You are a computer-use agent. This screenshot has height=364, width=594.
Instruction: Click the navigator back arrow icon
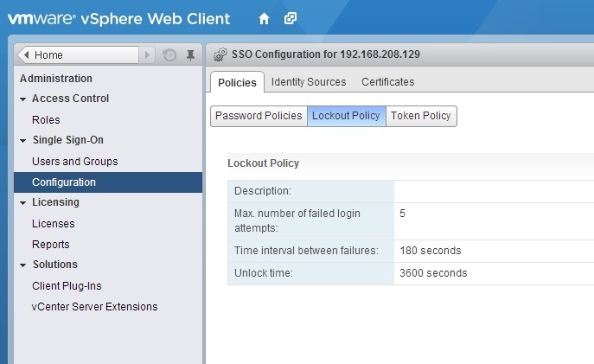(x=26, y=55)
